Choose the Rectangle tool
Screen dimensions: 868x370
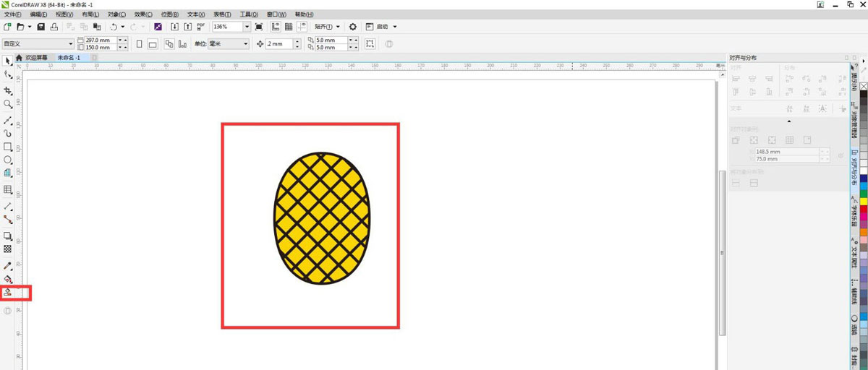[8, 147]
